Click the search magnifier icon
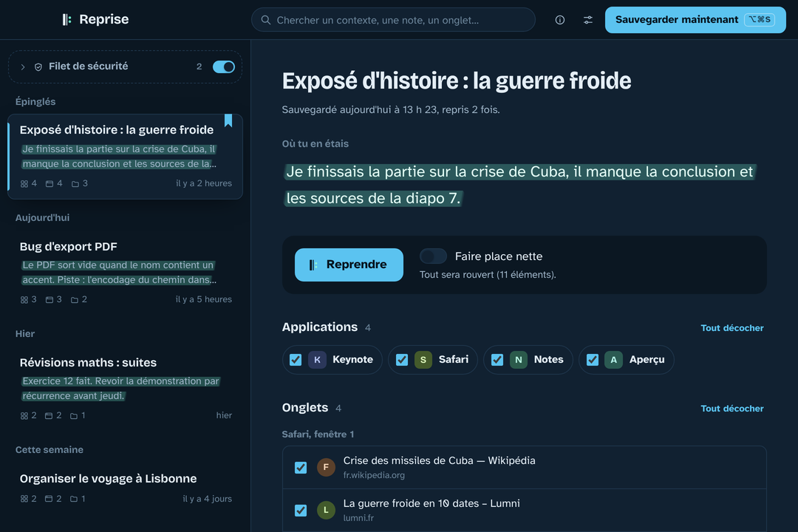798x532 pixels. [x=266, y=20]
